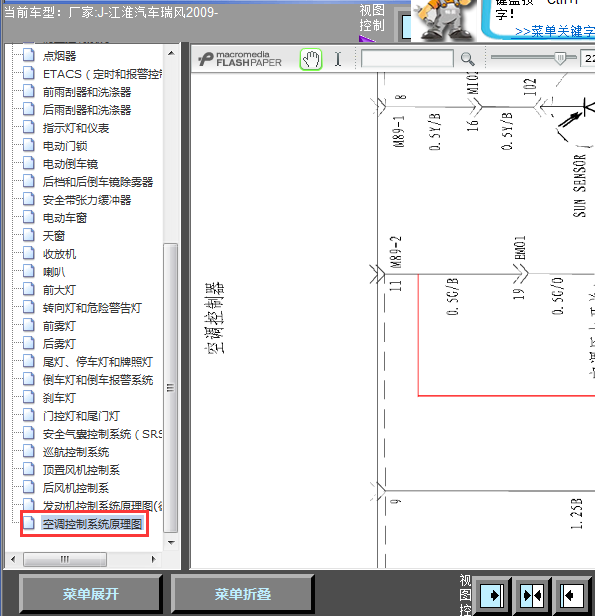Image resolution: width=595 pixels, height=616 pixels.
Task: Click the center-split view control button
Action: click(x=532, y=596)
